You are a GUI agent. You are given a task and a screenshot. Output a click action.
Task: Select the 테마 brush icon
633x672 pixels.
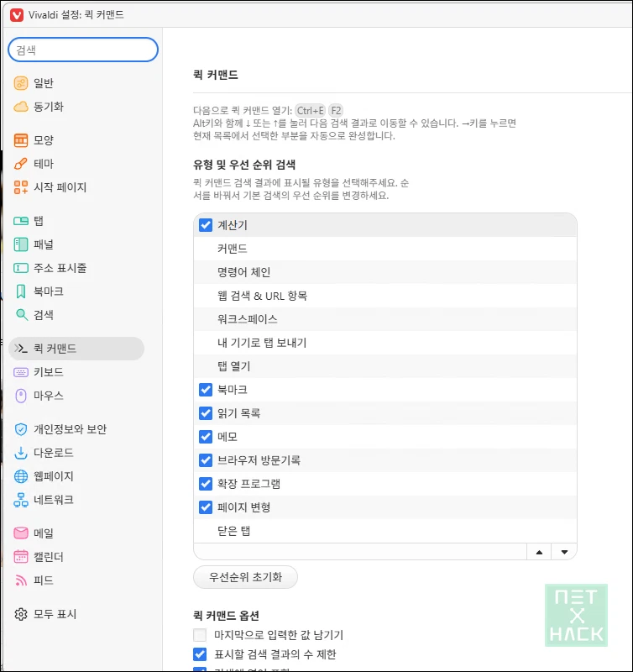pos(20,164)
